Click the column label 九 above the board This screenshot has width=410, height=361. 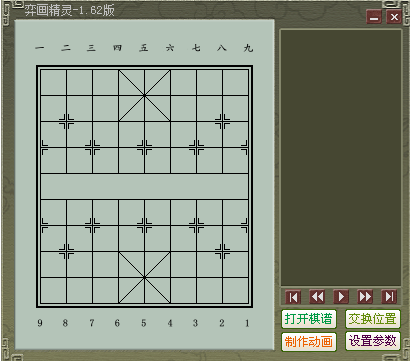(248, 48)
